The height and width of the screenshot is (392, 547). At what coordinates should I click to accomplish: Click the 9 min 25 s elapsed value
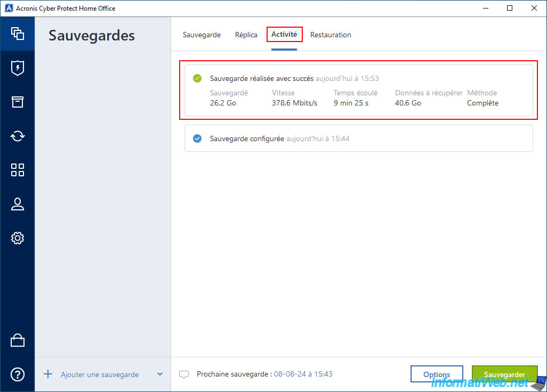point(351,103)
